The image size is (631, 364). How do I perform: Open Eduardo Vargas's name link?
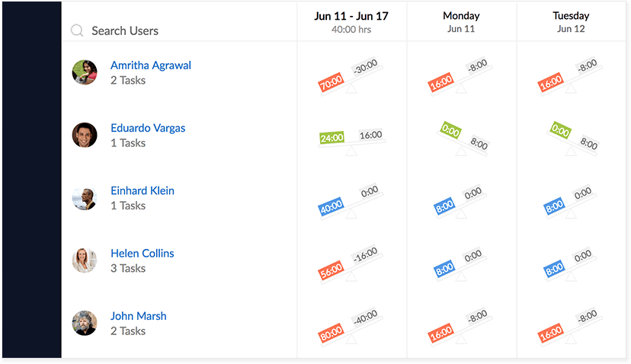[x=148, y=128]
